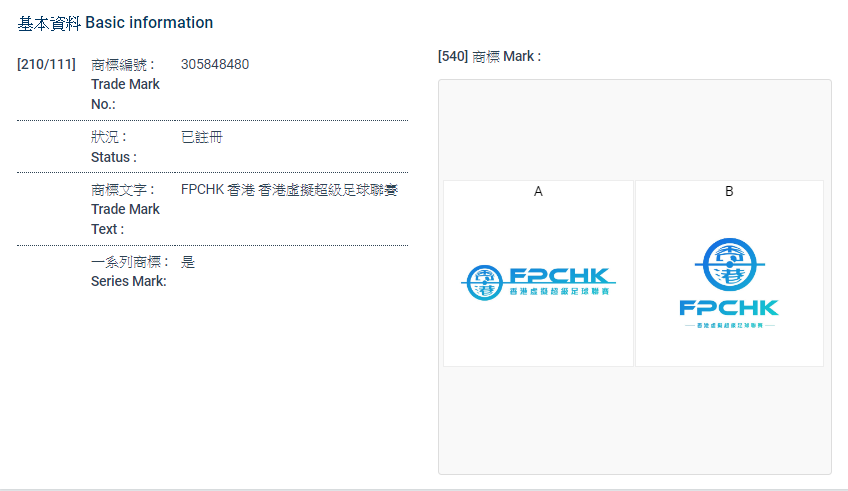
Task: Click the 商標編號 Trade Mark No. label
Action: click(125, 84)
